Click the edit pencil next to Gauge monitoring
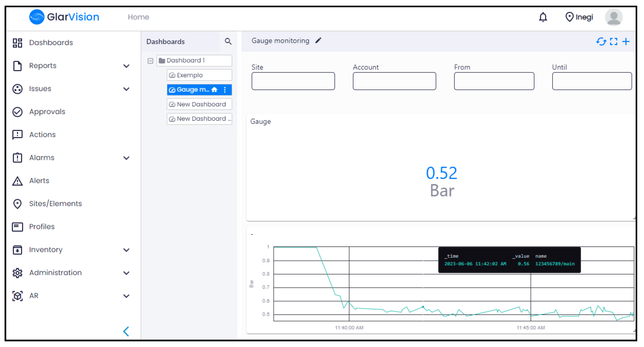 (x=318, y=40)
